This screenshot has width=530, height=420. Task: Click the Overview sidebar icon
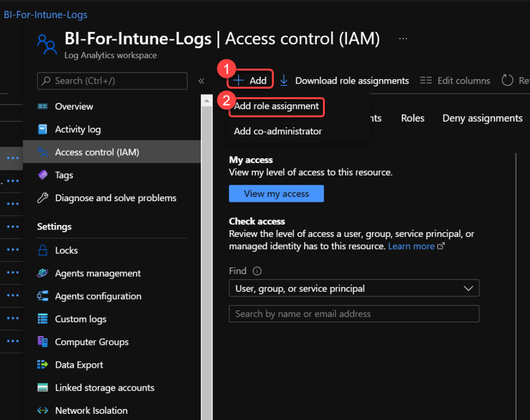42,107
